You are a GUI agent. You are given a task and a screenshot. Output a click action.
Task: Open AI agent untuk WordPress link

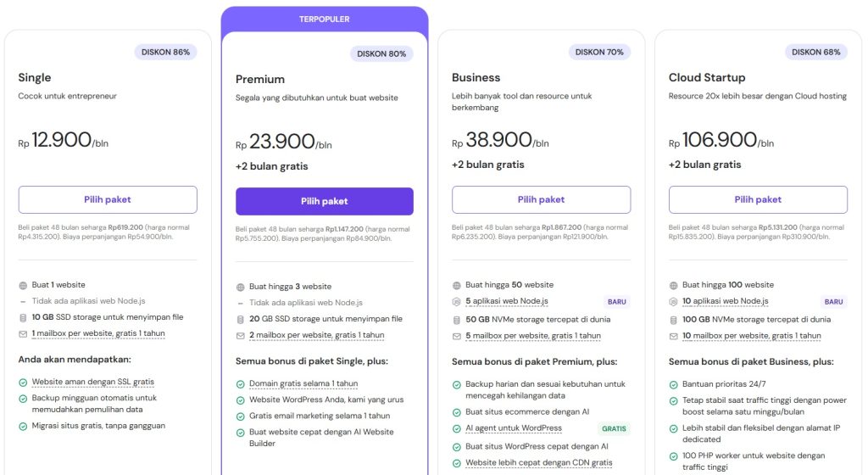click(x=514, y=428)
